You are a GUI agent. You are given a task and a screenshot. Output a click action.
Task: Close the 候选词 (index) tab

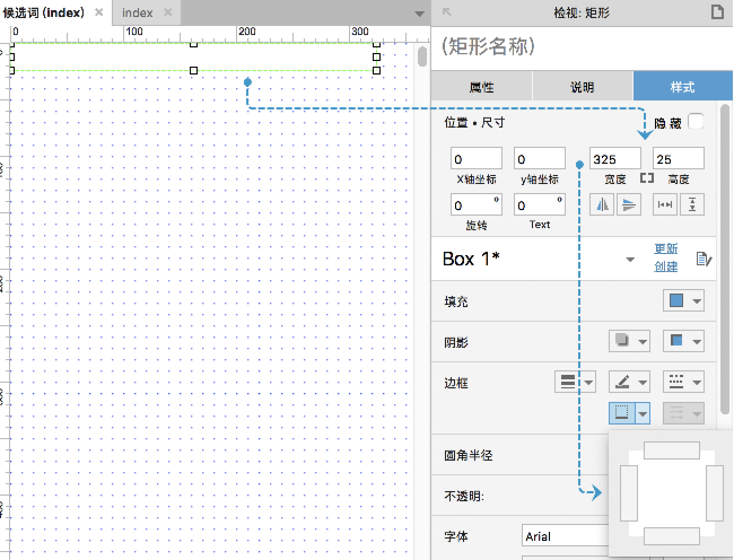click(x=99, y=12)
